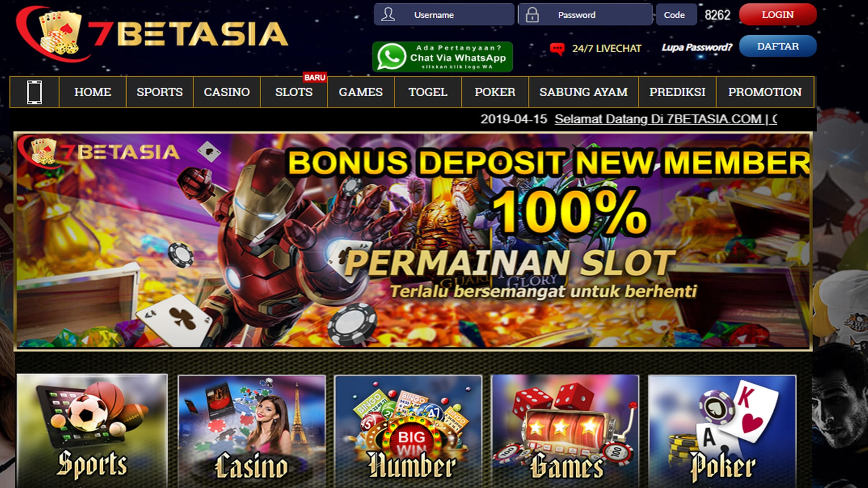Click the red BARU badge above Slots
The height and width of the screenshot is (488, 868).
pos(315,77)
